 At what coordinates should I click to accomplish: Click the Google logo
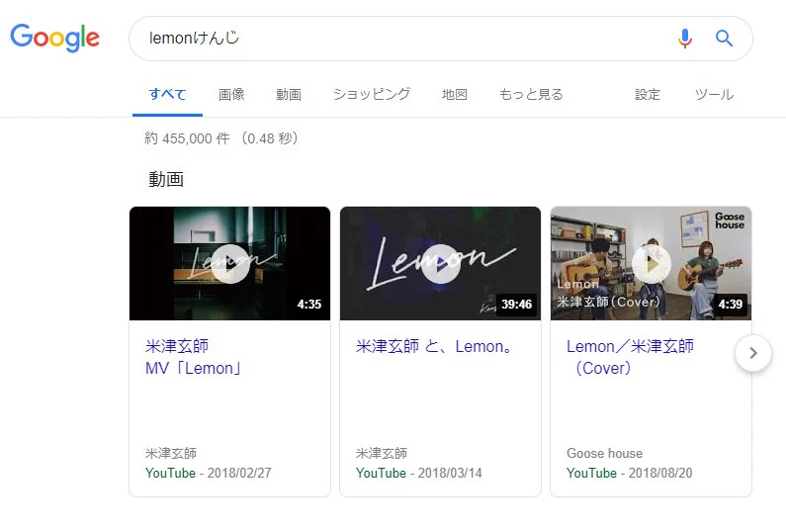click(x=55, y=38)
